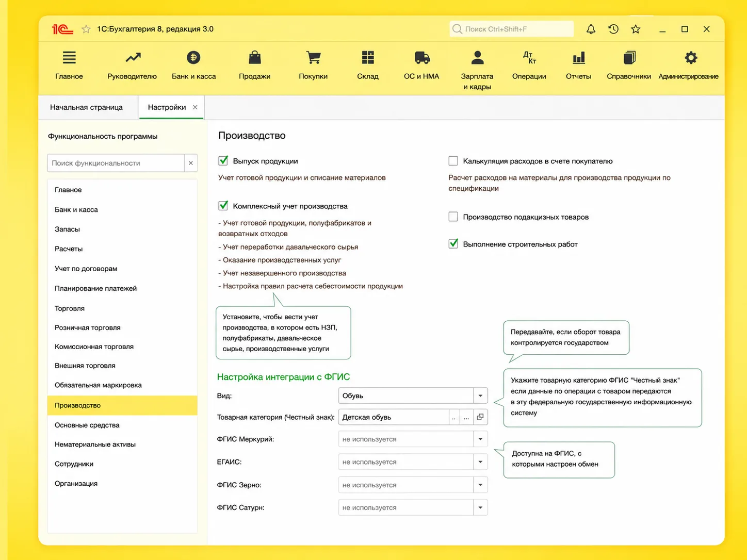The image size is (747, 560).
Task: Select Банк и касса in functionality list
Action: [122, 209]
